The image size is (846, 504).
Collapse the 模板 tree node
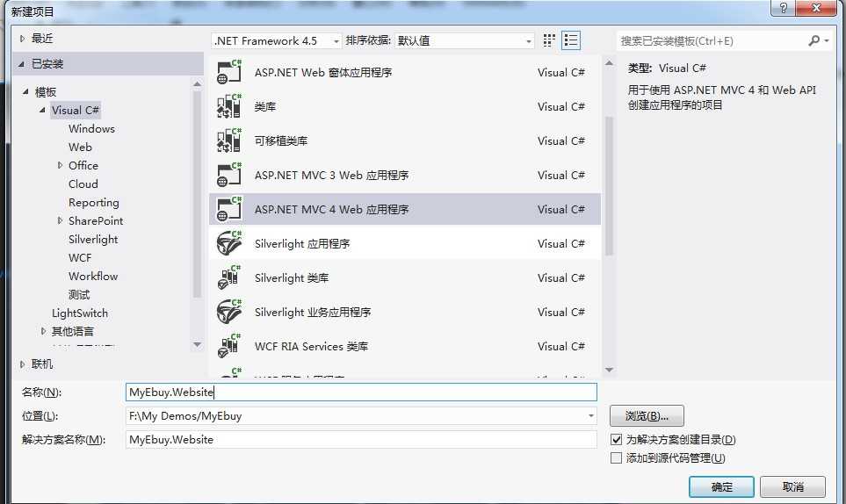pyautogui.click(x=25, y=91)
